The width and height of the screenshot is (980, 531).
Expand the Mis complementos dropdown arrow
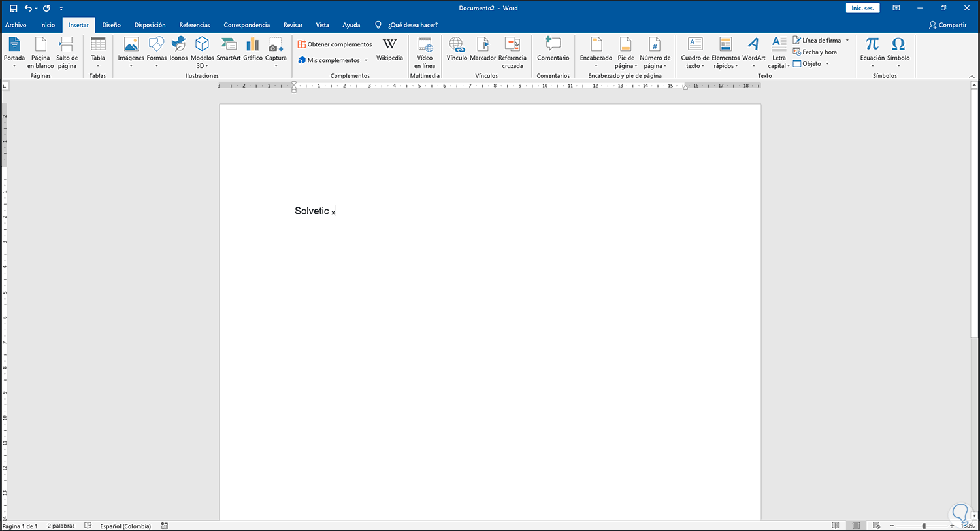(x=366, y=60)
